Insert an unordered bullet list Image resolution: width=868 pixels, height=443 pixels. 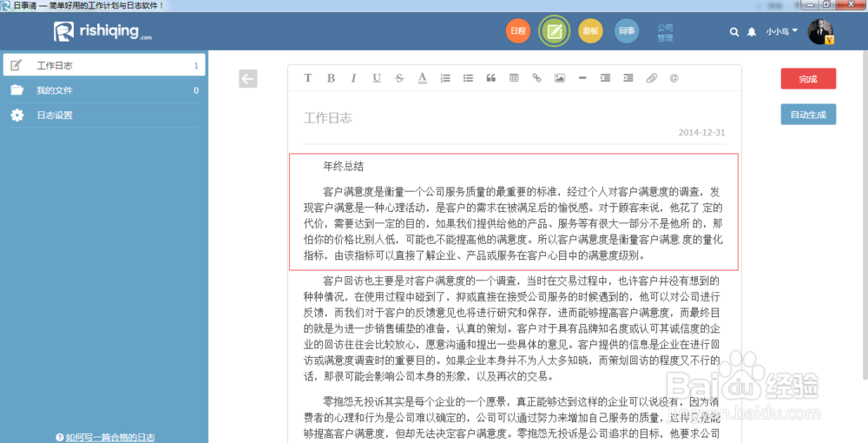pyautogui.click(x=469, y=78)
